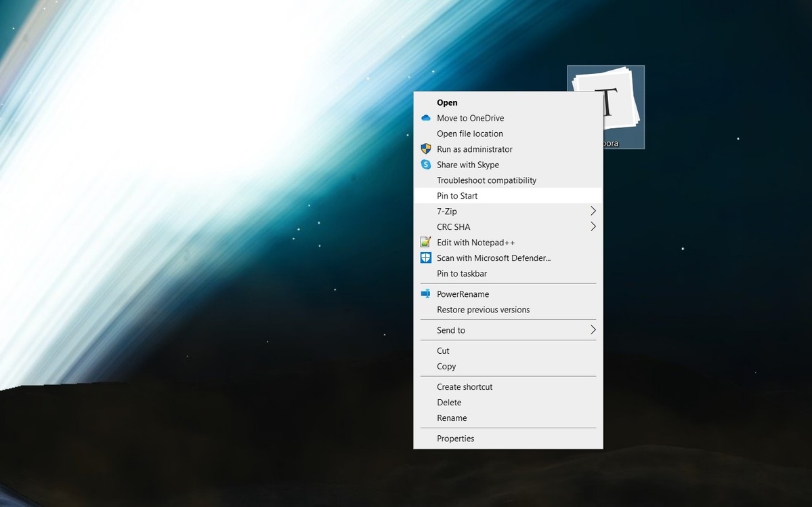Image resolution: width=812 pixels, height=507 pixels.
Task: Click the Notepad++ icon in menu
Action: (x=426, y=243)
